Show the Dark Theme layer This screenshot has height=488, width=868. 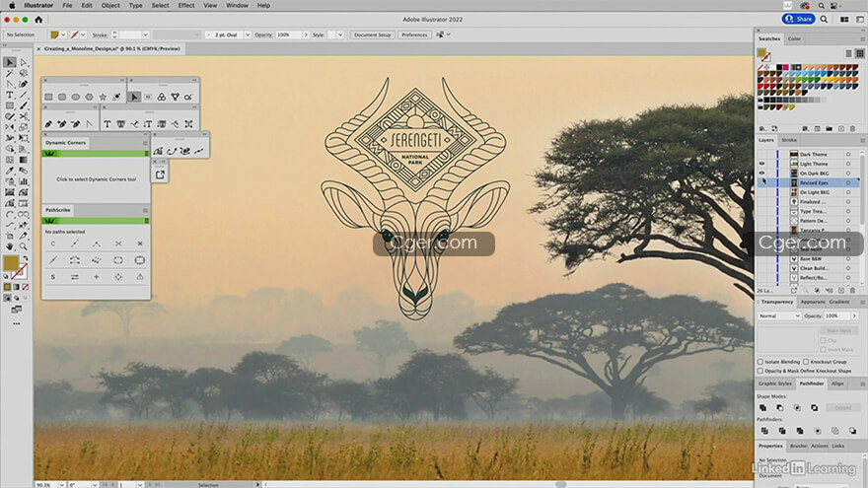pos(761,155)
